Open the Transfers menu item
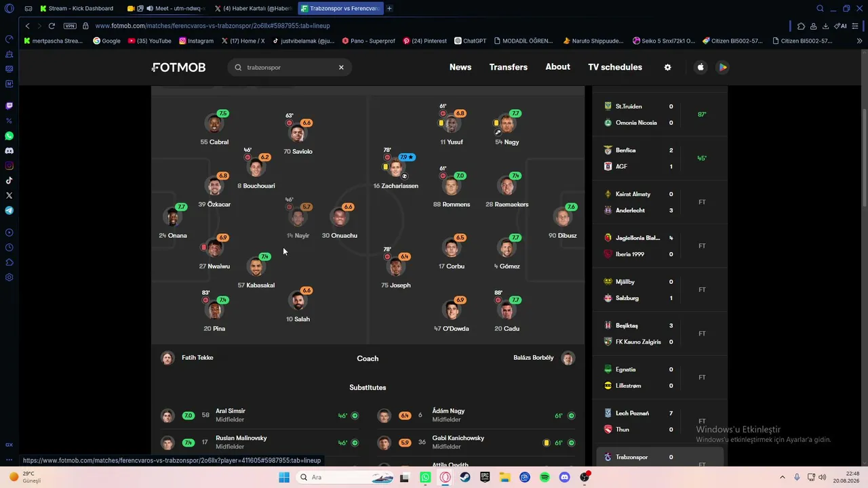The width and height of the screenshot is (868, 488). pyautogui.click(x=509, y=67)
